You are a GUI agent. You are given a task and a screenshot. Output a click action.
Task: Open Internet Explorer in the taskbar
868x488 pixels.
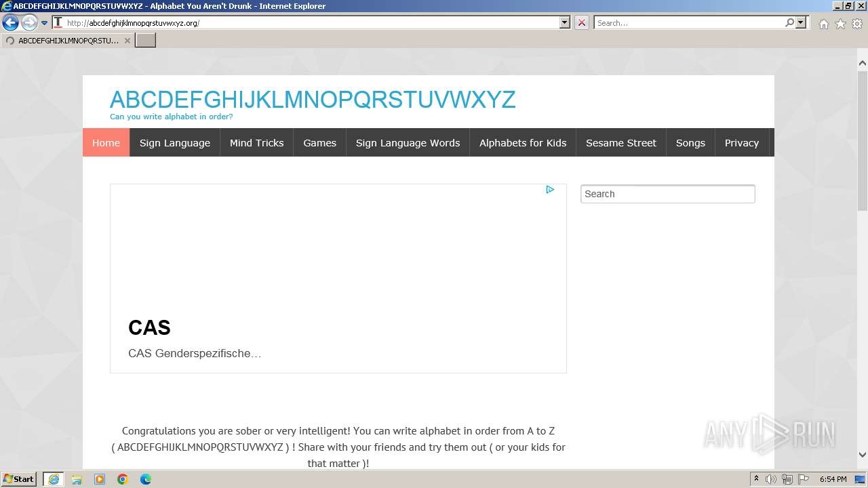click(x=53, y=479)
